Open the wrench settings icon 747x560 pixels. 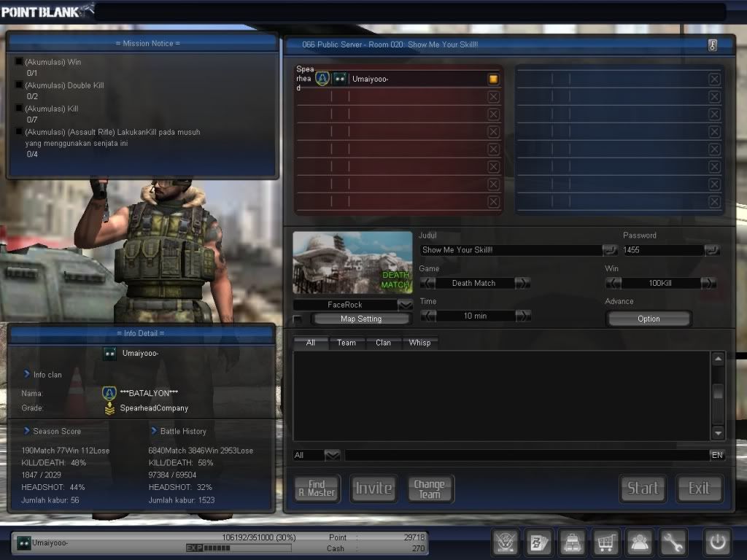pos(673,542)
